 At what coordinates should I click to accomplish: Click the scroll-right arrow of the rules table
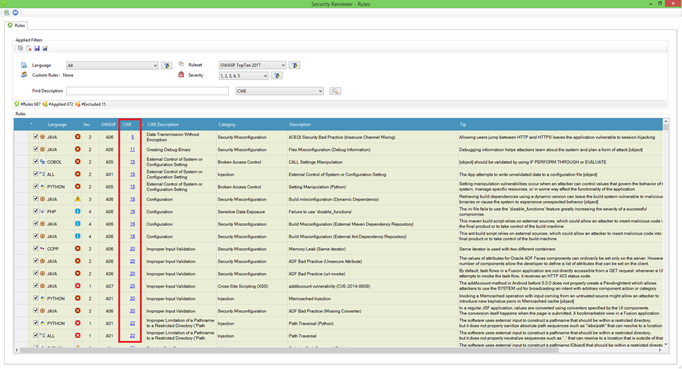point(660,350)
